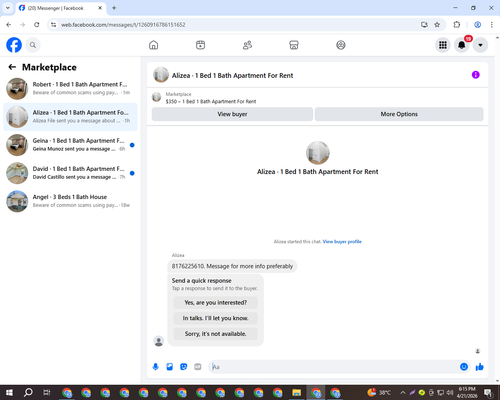Open the Friends icon in top navigation
This screenshot has height=400, width=500.
pos(247,45)
